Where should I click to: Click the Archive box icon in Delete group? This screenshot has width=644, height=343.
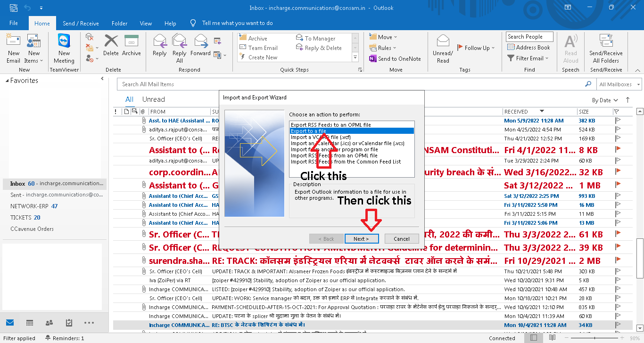coord(132,41)
